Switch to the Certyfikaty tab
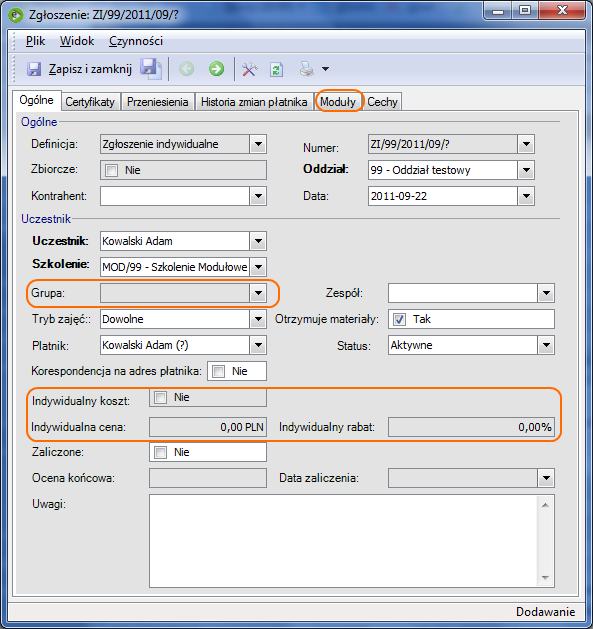The image size is (593, 629). tap(90, 102)
